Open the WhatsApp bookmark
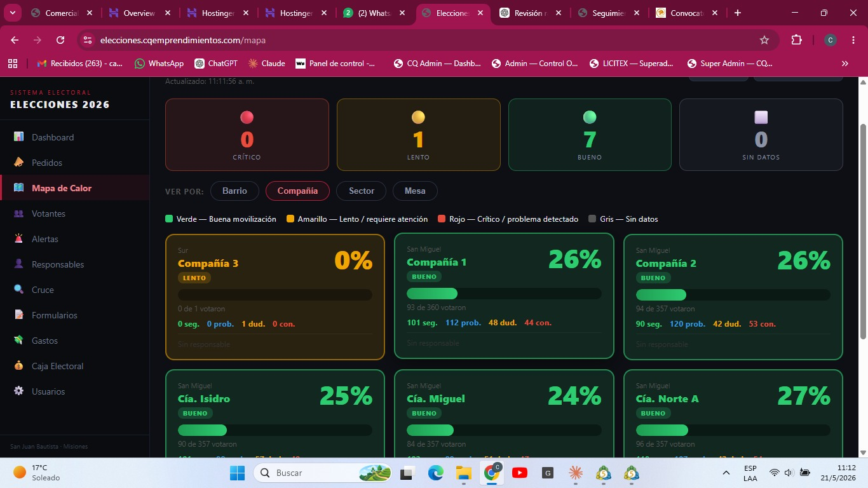The image size is (868, 488). (159, 64)
